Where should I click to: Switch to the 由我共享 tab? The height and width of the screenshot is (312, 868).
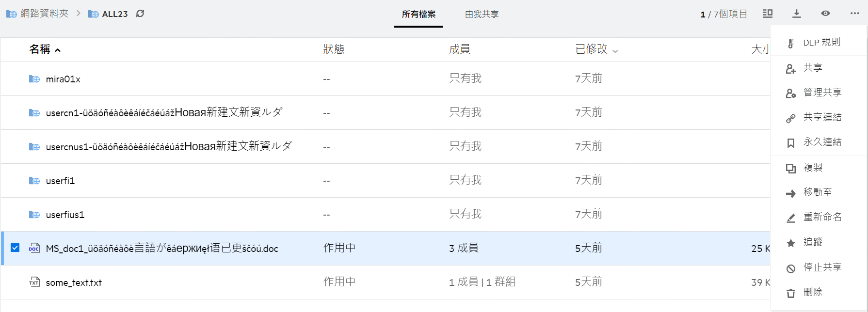click(x=482, y=14)
